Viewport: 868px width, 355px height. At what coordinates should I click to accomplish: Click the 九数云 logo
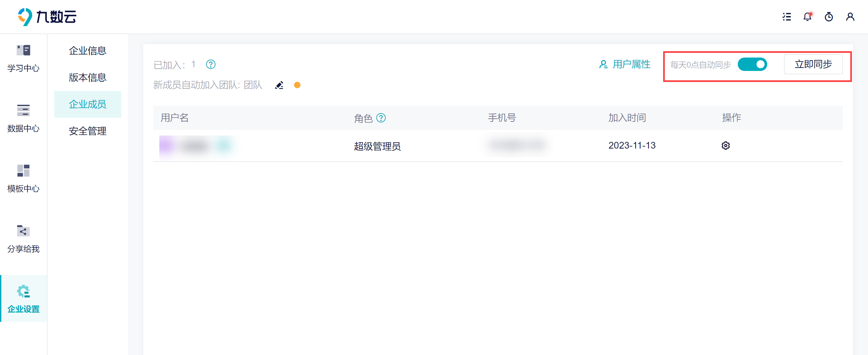point(47,17)
